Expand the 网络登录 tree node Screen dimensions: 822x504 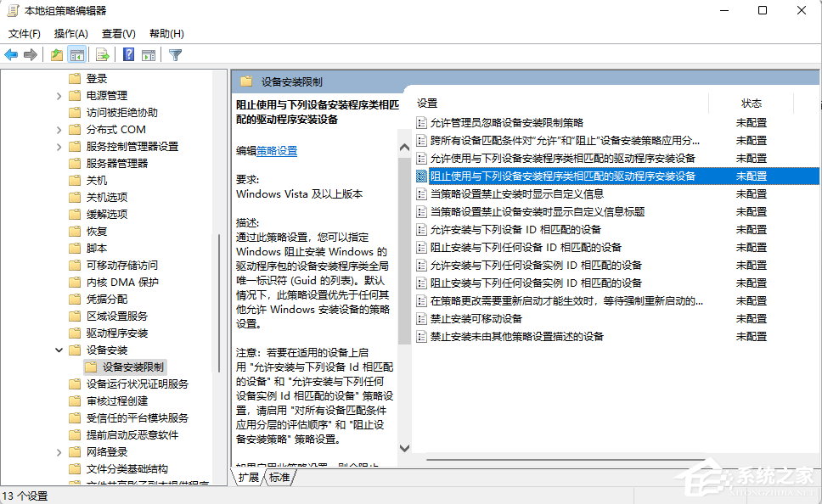pyautogui.click(x=59, y=451)
